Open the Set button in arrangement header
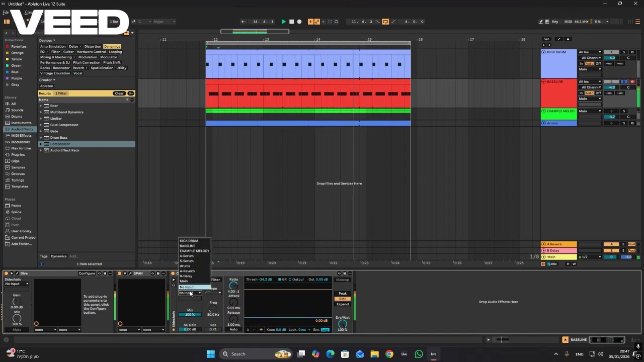 coord(546,39)
